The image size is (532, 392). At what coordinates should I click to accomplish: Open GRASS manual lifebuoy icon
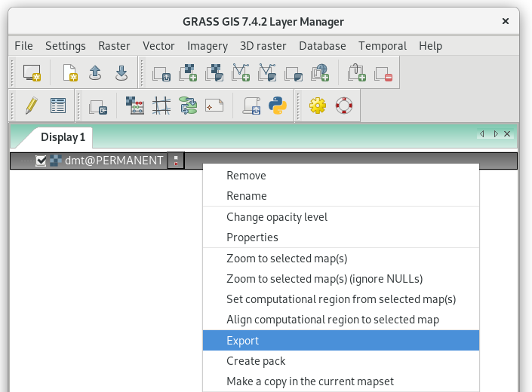pos(344,106)
